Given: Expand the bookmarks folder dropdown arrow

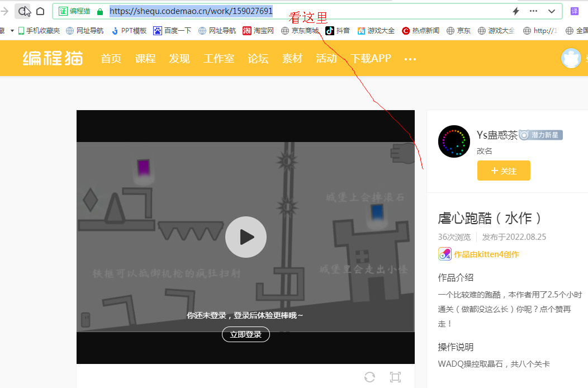Looking at the screenshot, I should coord(12,31).
